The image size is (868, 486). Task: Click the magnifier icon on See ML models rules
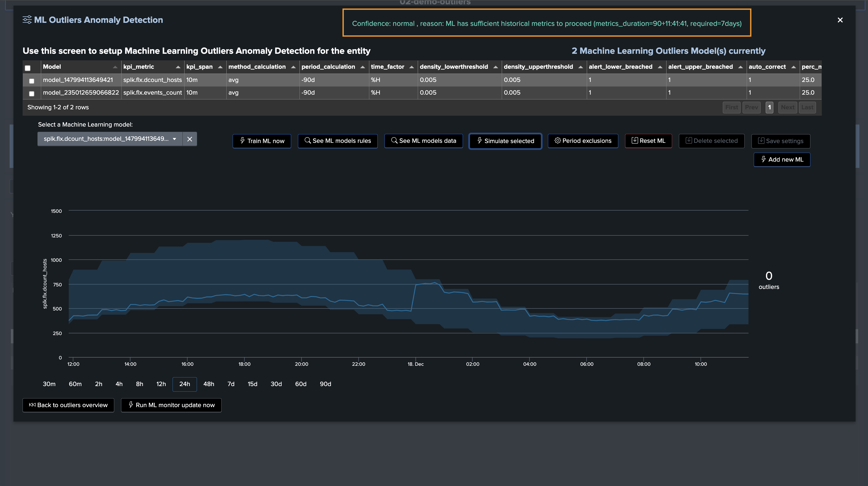click(x=307, y=141)
